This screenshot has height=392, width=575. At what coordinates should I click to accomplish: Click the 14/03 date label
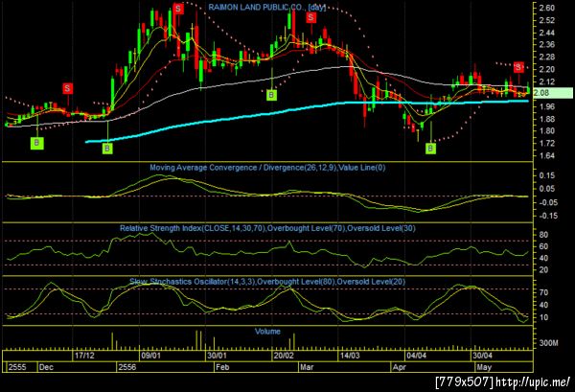click(x=350, y=356)
